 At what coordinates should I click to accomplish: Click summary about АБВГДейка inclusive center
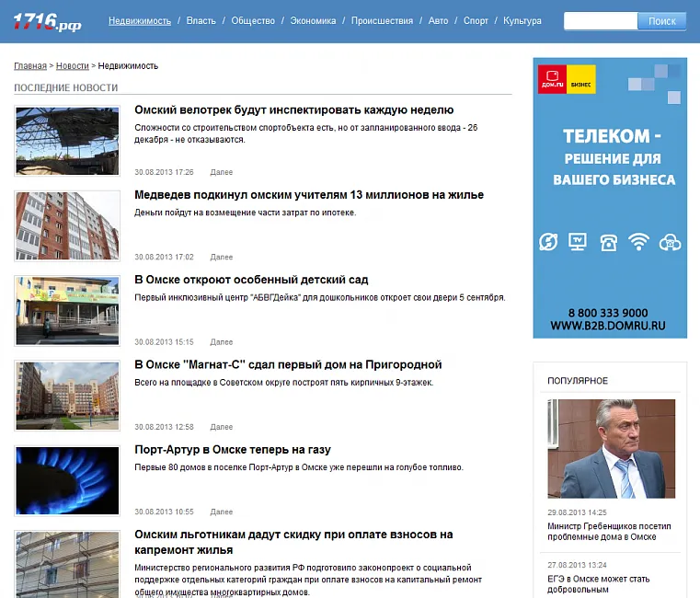320,297
